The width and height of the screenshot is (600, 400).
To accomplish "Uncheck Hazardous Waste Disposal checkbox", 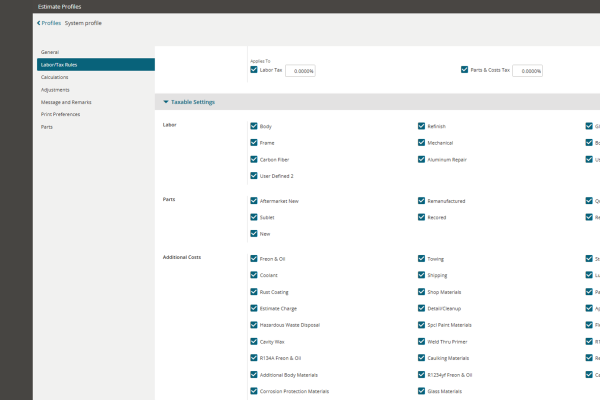I will point(254,325).
